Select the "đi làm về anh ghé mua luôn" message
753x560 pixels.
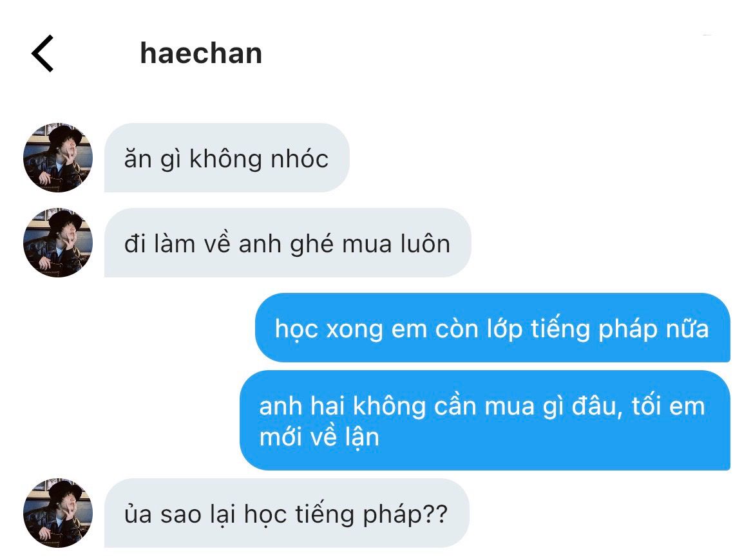pyautogui.click(x=288, y=243)
